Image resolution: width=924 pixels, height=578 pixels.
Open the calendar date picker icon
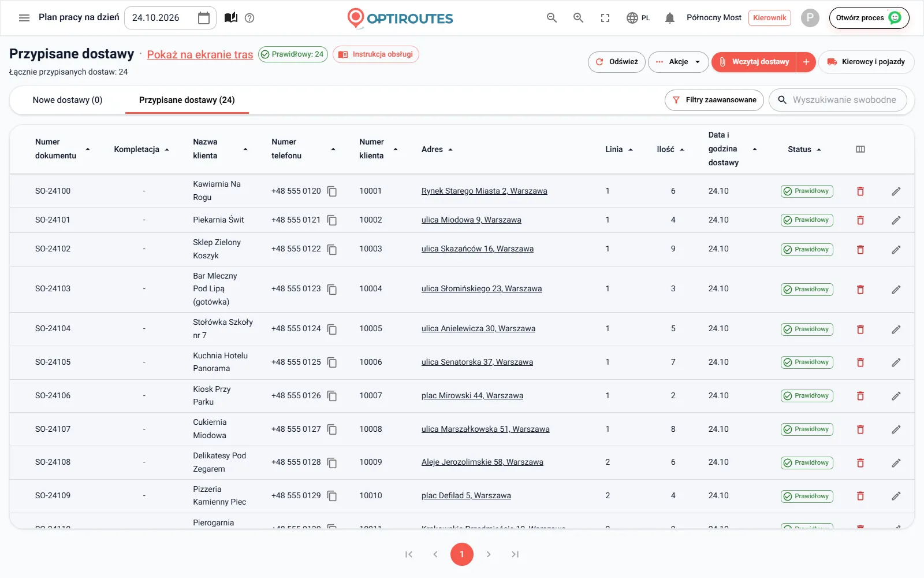coord(204,18)
